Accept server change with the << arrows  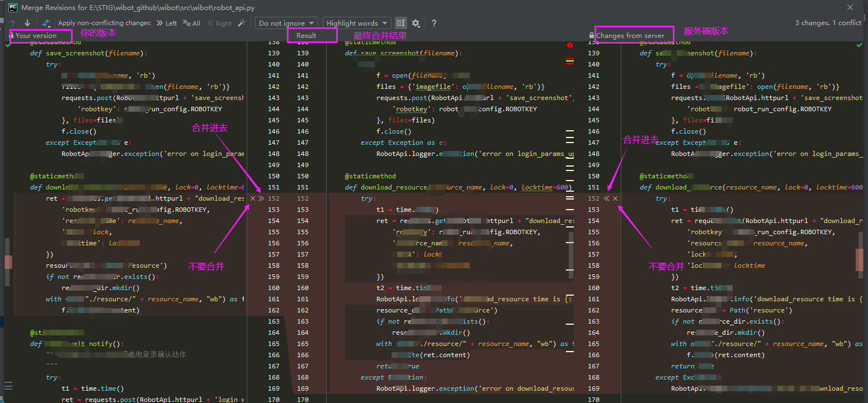(607, 198)
